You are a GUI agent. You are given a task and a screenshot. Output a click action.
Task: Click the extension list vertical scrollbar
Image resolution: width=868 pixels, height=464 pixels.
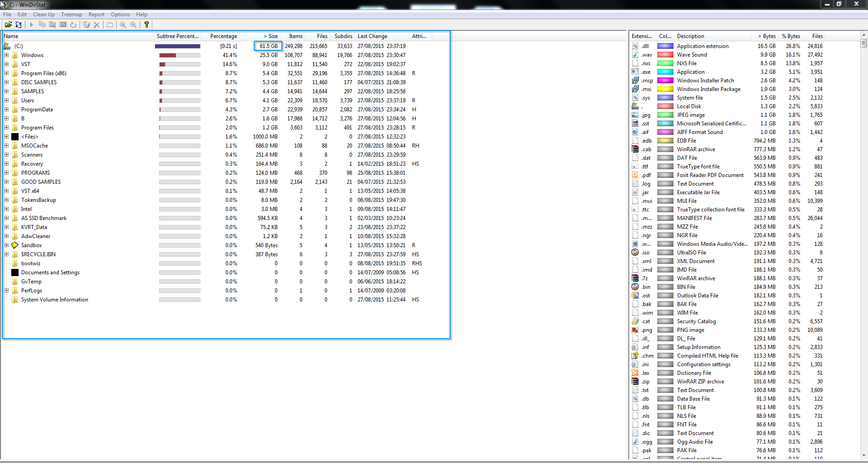point(863,245)
